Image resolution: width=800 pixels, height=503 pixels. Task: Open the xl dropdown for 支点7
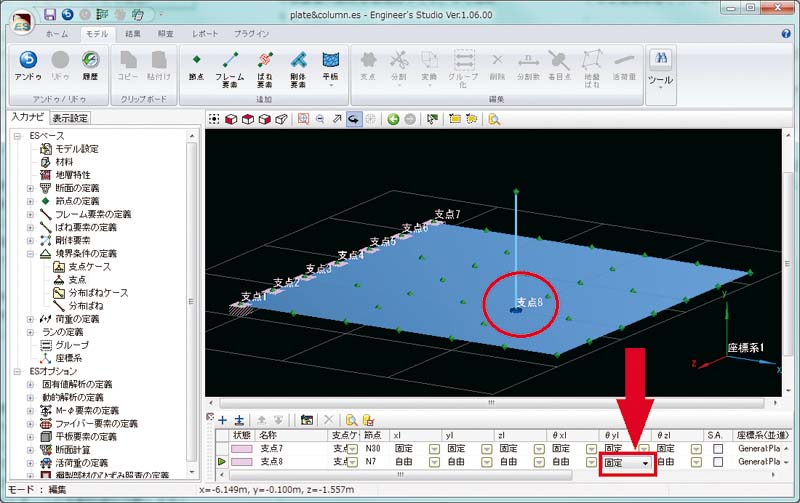click(434, 449)
